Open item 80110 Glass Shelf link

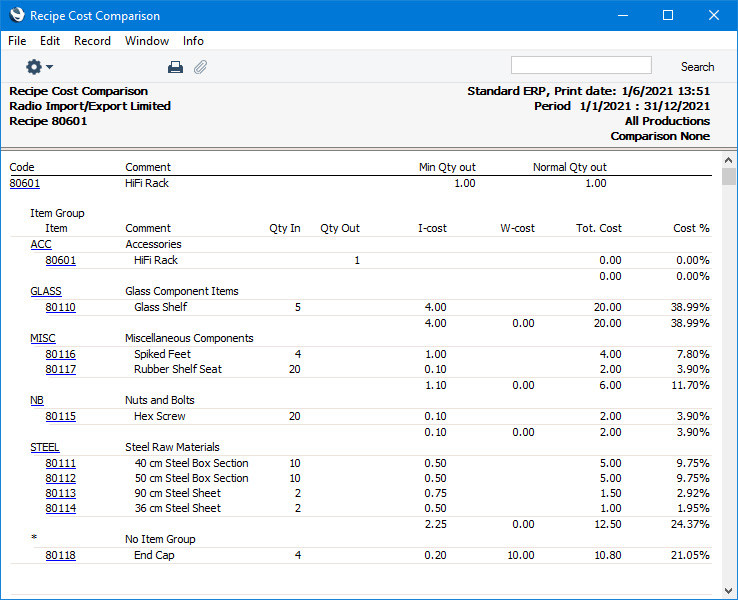click(60, 308)
